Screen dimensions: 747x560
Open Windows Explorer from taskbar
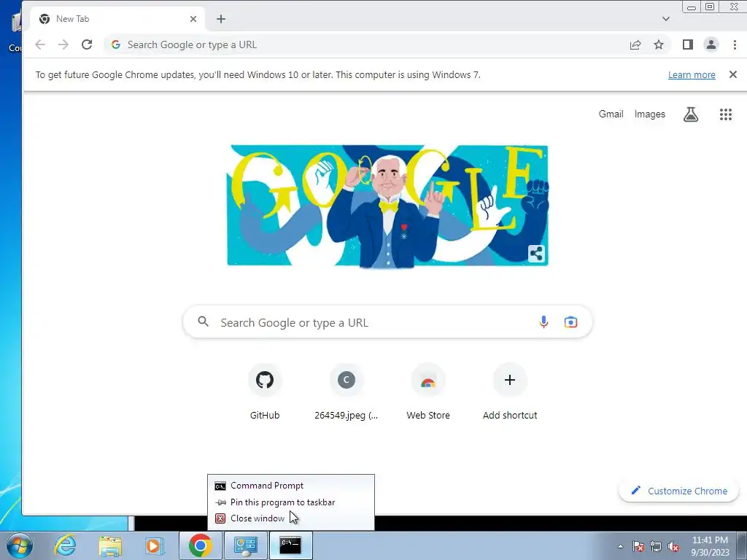point(110,545)
